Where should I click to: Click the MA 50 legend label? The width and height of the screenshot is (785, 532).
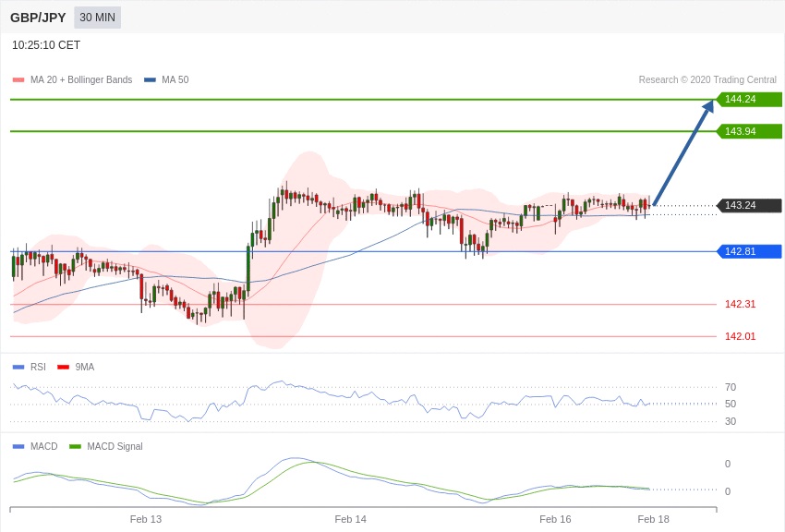coord(175,79)
